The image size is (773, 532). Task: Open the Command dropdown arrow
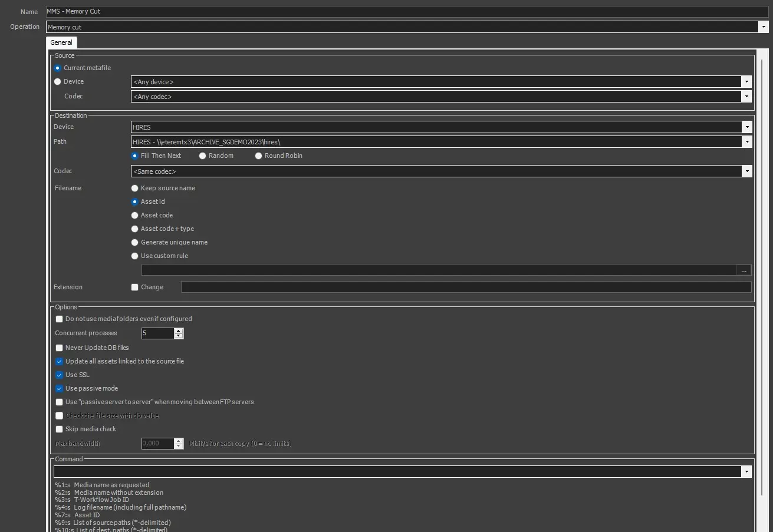click(746, 472)
